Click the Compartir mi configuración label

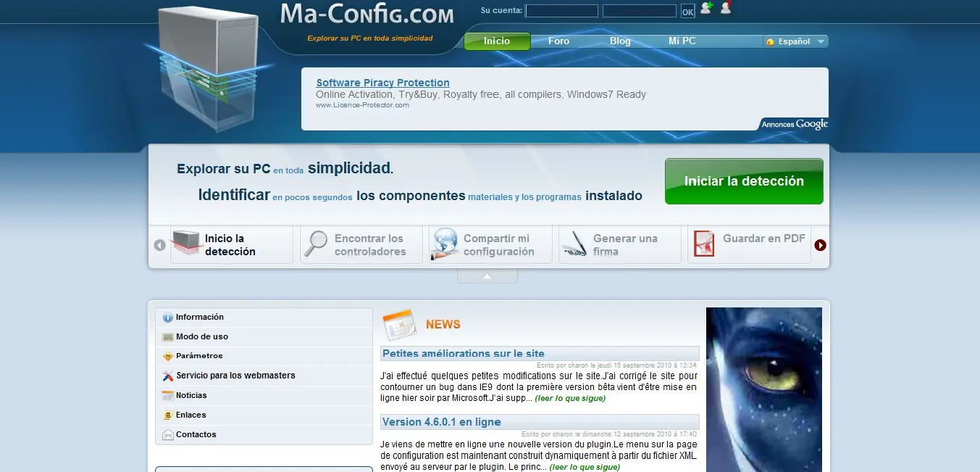pyautogui.click(x=499, y=245)
